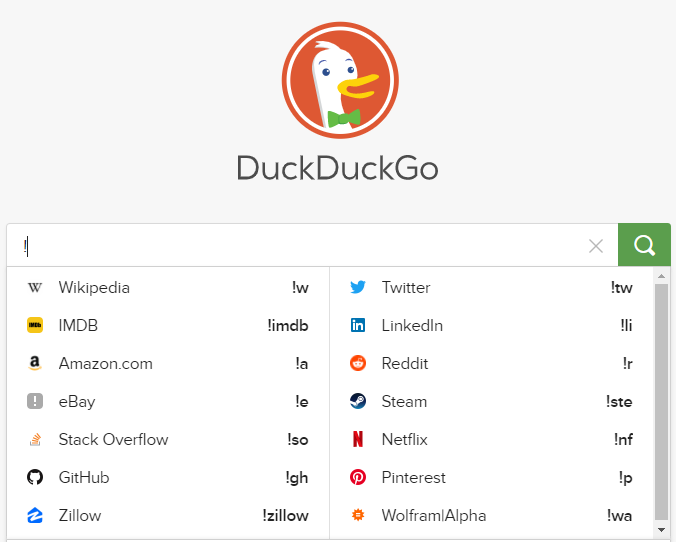Click the Stack Overflow icon
676x542 pixels.
(x=35, y=439)
